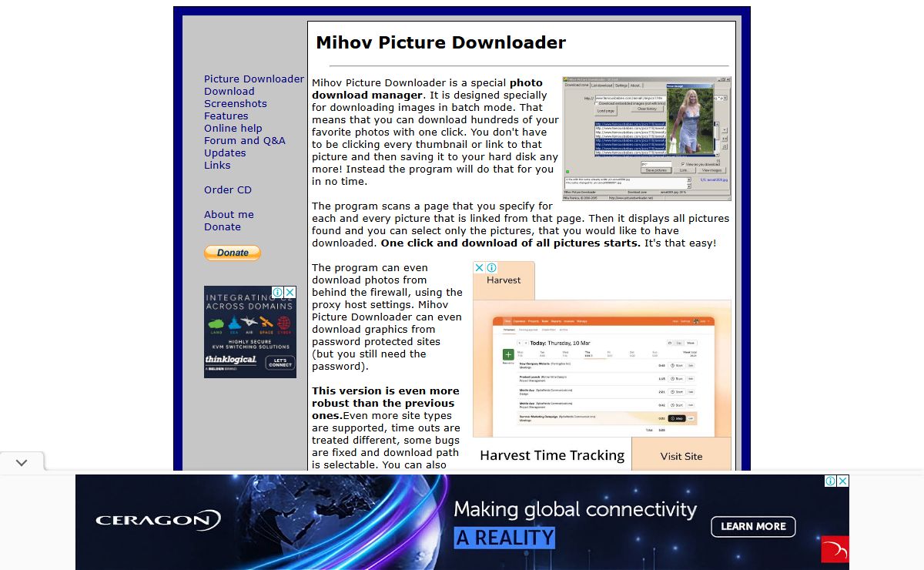Collapse the bottom ad with chevron
Viewport: 924px width, 570px height.
[22, 463]
